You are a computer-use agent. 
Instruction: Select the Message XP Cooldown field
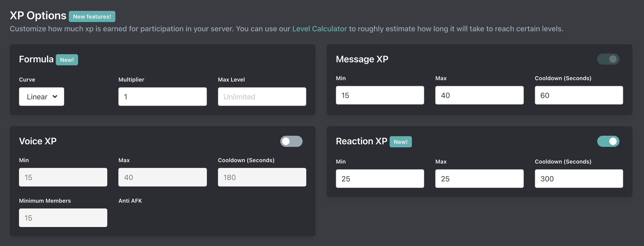click(x=578, y=95)
